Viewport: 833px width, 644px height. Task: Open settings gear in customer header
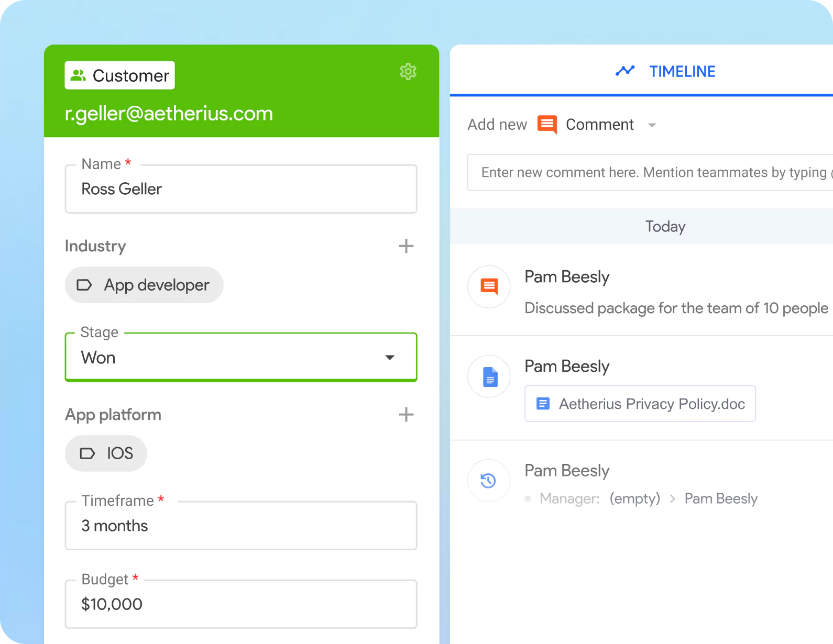(x=408, y=72)
